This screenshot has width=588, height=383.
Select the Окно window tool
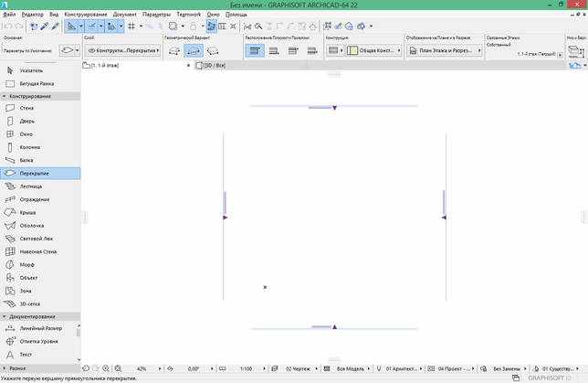pyautogui.click(x=40, y=134)
